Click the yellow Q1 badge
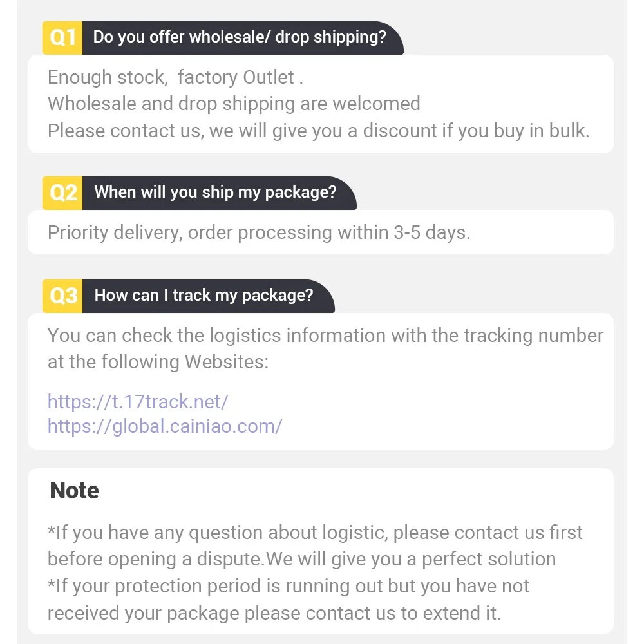The height and width of the screenshot is (644, 644). pos(62,38)
